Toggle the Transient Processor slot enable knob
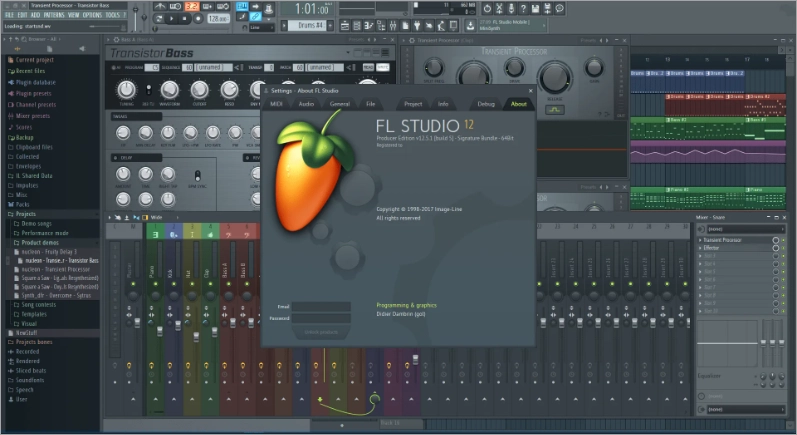The height and width of the screenshot is (435, 797). 776,240
